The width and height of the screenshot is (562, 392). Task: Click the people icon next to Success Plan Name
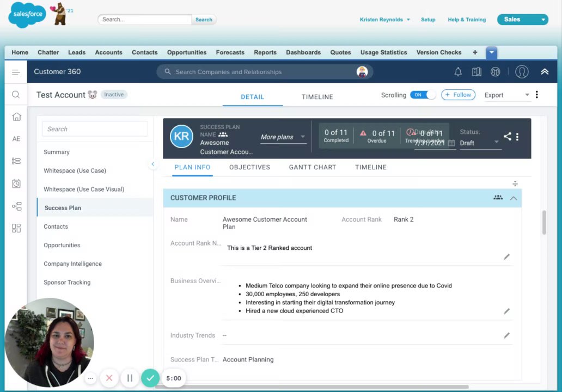[x=223, y=134]
